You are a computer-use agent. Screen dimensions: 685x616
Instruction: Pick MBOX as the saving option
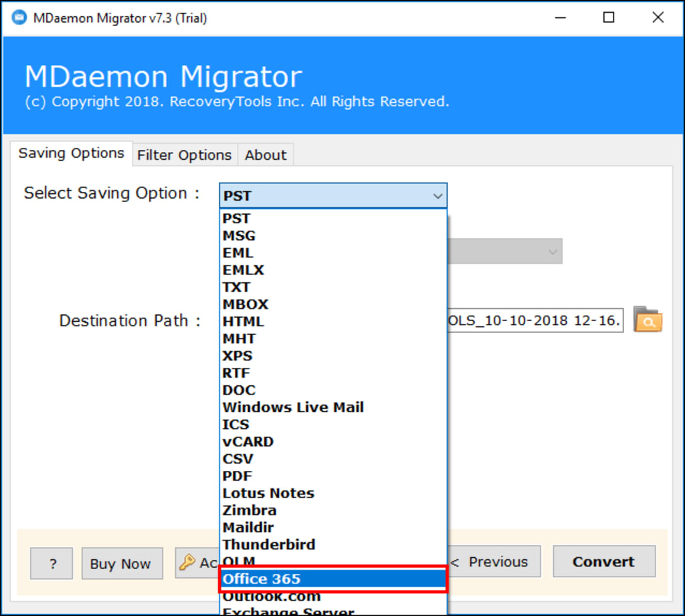[333, 304]
